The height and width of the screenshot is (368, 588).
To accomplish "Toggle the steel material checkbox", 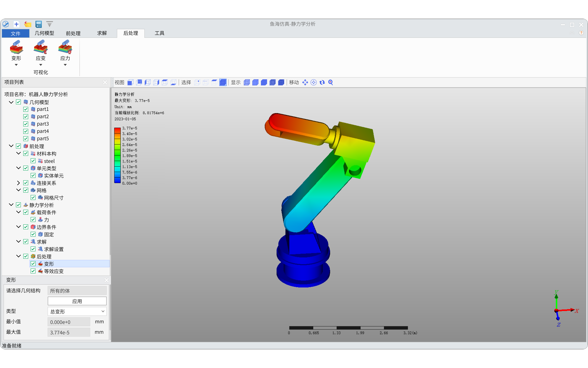I will (33, 161).
